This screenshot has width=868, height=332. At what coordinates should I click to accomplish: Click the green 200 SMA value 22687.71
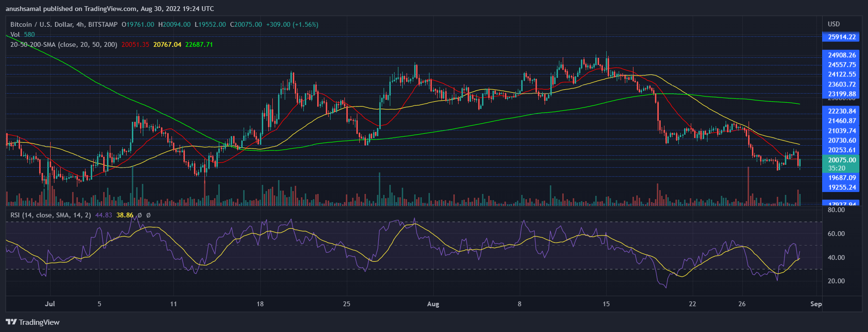pos(199,44)
